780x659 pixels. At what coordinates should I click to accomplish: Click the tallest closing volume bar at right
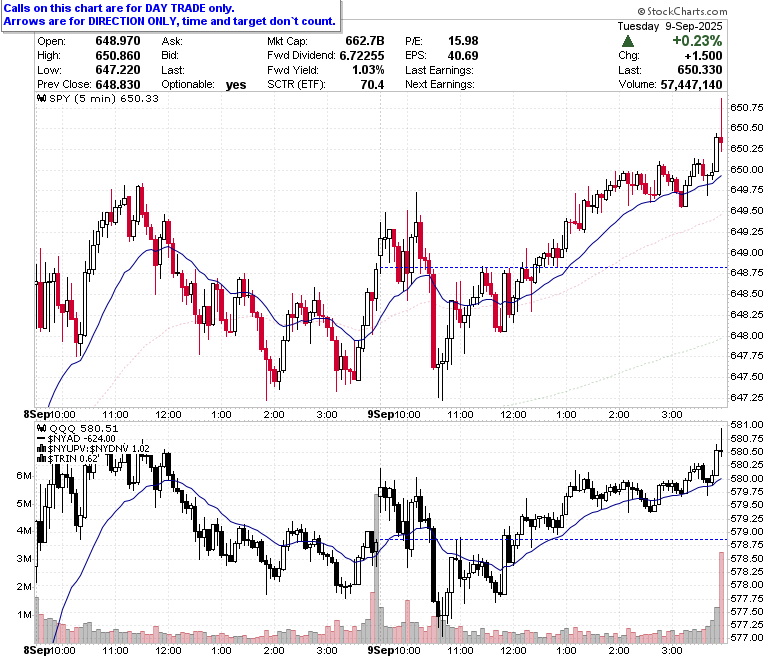pos(721,597)
